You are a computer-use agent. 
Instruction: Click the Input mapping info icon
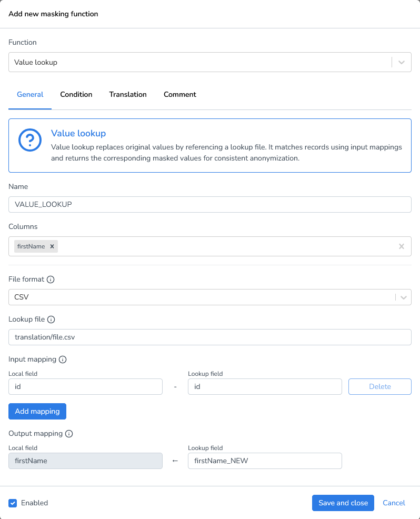pos(63,359)
